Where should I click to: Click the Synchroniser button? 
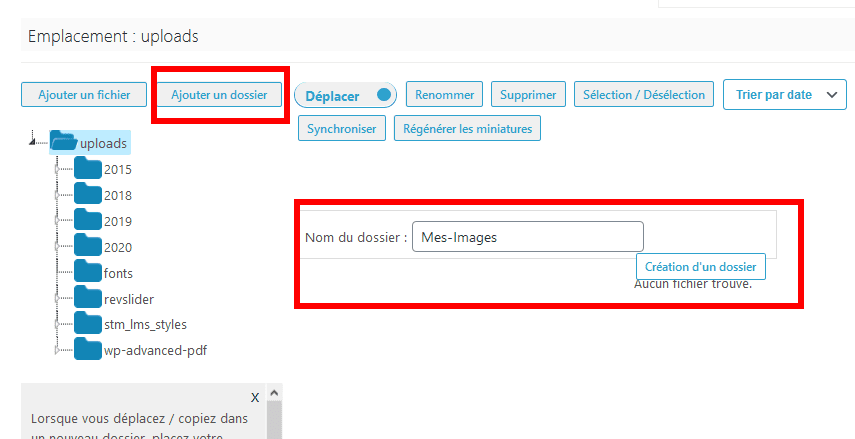342,129
